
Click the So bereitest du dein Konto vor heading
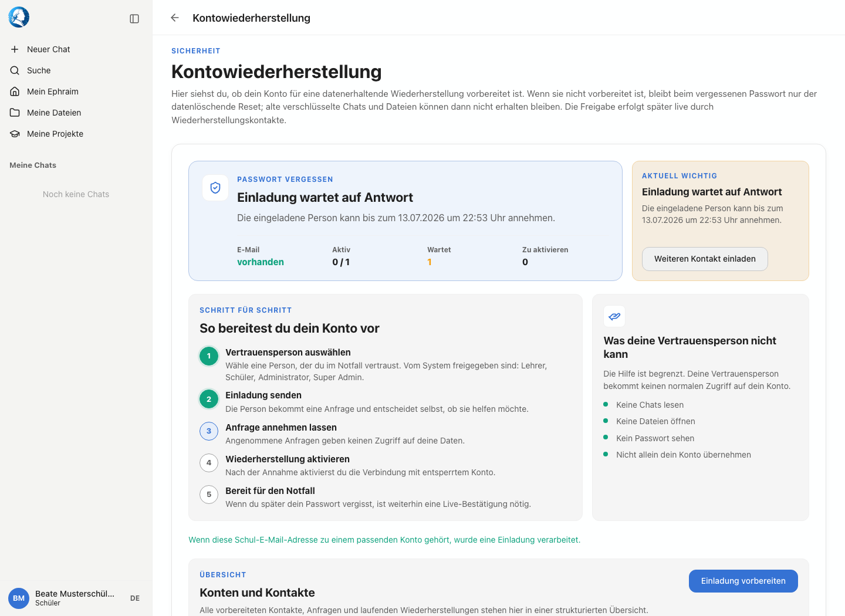click(289, 329)
